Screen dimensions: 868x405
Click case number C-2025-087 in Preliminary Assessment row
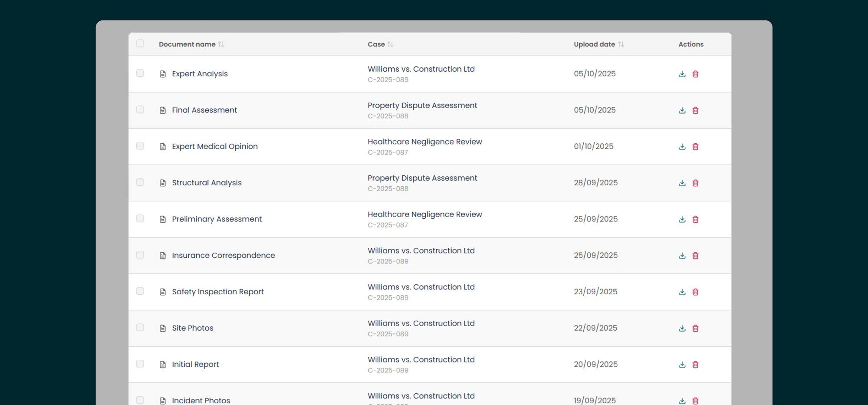point(388,225)
